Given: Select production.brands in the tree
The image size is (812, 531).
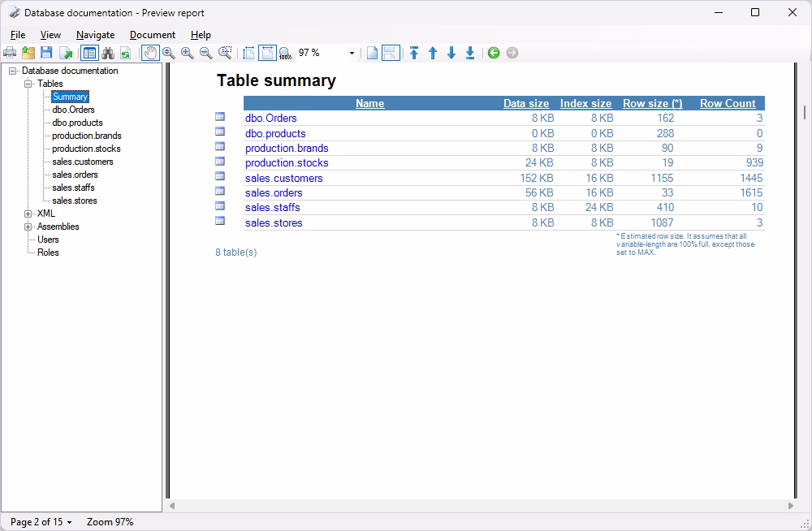Looking at the screenshot, I should [x=87, y=136].
